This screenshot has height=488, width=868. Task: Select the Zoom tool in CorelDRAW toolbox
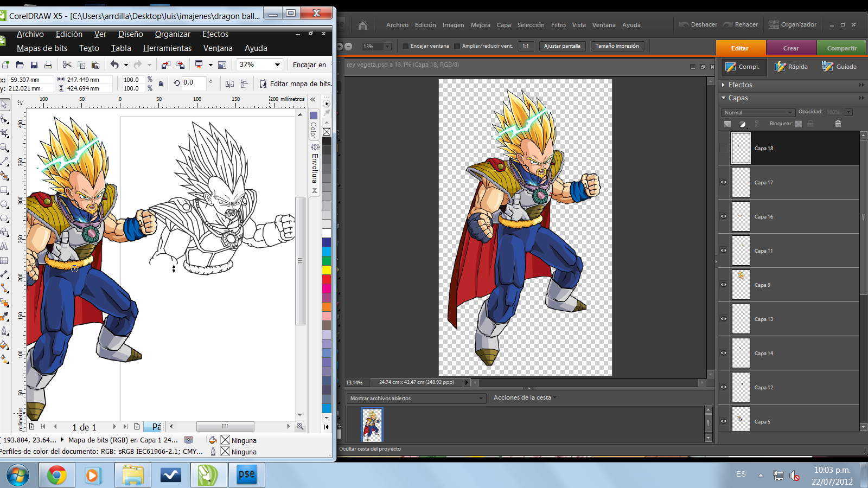coord(4,147)
